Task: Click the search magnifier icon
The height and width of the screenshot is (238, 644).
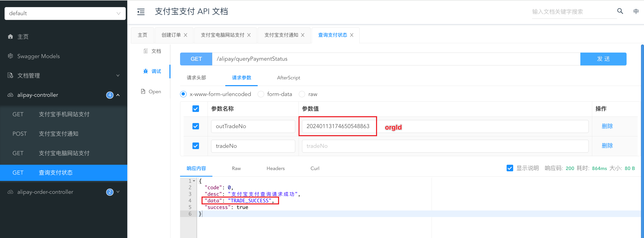Action: [620, 11]
